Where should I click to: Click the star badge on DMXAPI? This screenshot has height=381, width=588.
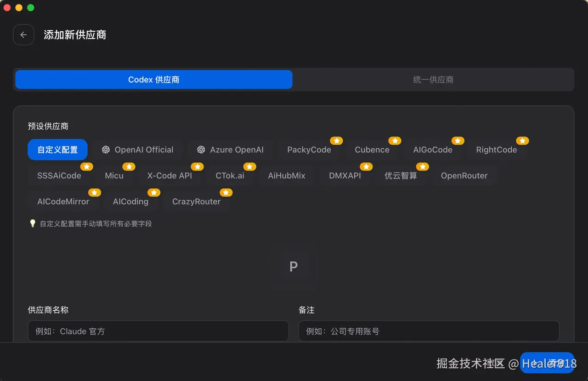click(x=367, y=167)
